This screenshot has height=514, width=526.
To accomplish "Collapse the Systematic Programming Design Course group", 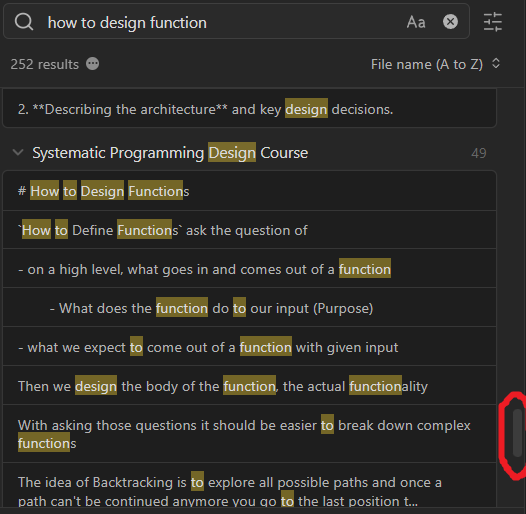I will tap(18, 153).
